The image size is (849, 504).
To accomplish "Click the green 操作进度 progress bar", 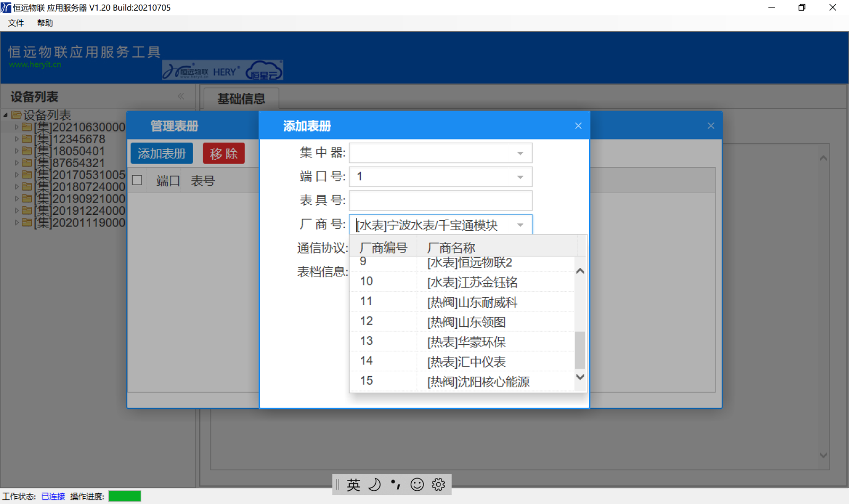I will [125, 496].
